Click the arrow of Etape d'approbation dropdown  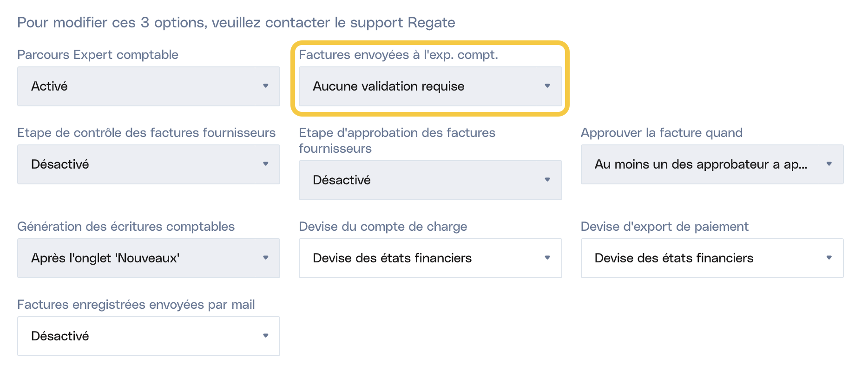pos(547,180)
